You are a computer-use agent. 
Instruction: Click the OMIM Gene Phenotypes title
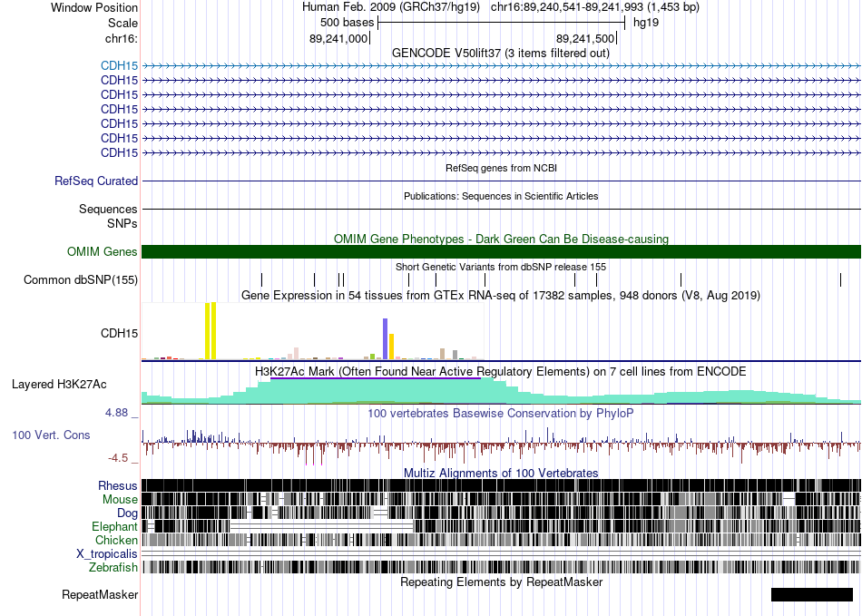tap(501, 239)
